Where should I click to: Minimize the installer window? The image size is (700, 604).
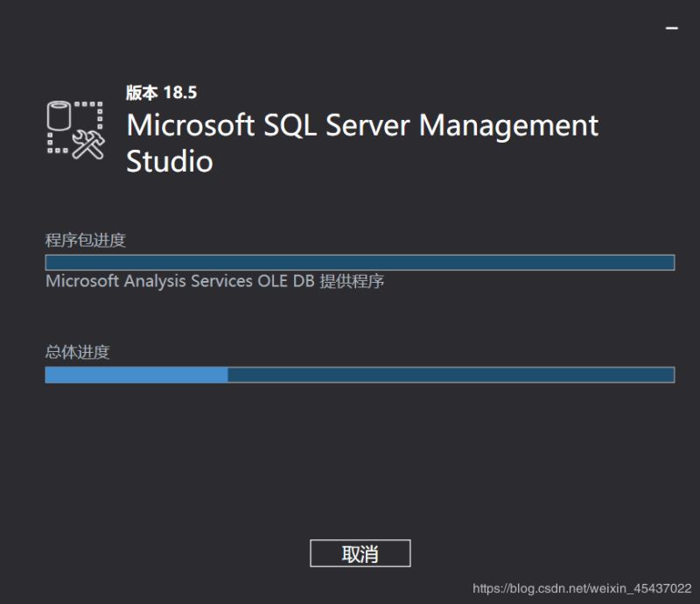pos(672,29)
